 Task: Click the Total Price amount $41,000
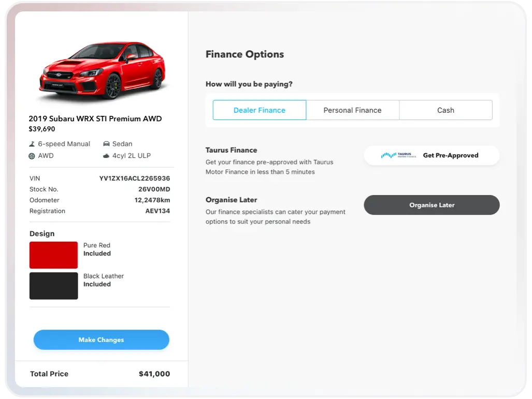[154, 374]
